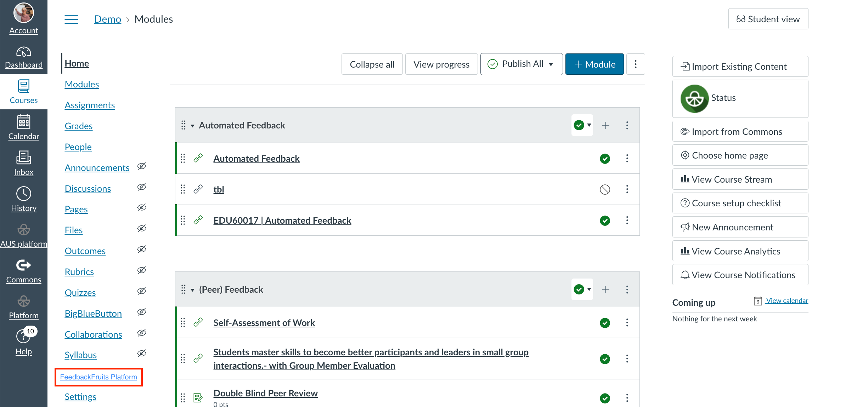868x407 pixels.
Task: Add item to Automated Feedback module
Action: (x=605, y=125)
